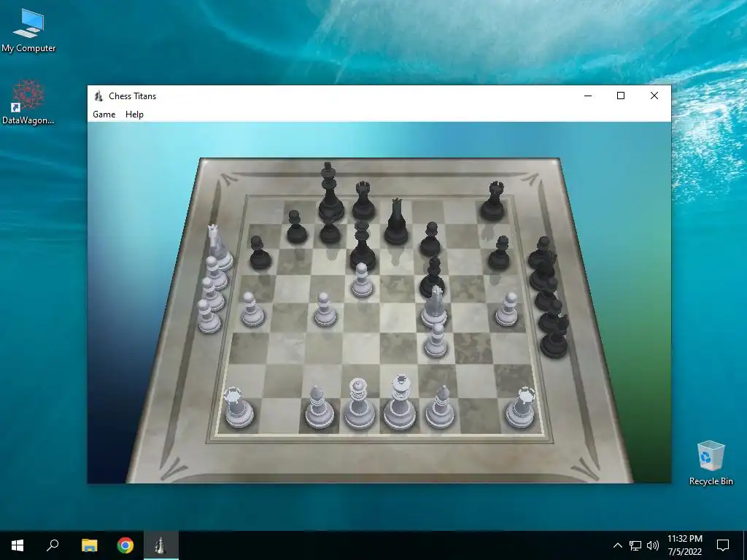Viewport: 747px width, 560px height.
Task: Select the white pawn on the f-file
Action: point(436,341)
